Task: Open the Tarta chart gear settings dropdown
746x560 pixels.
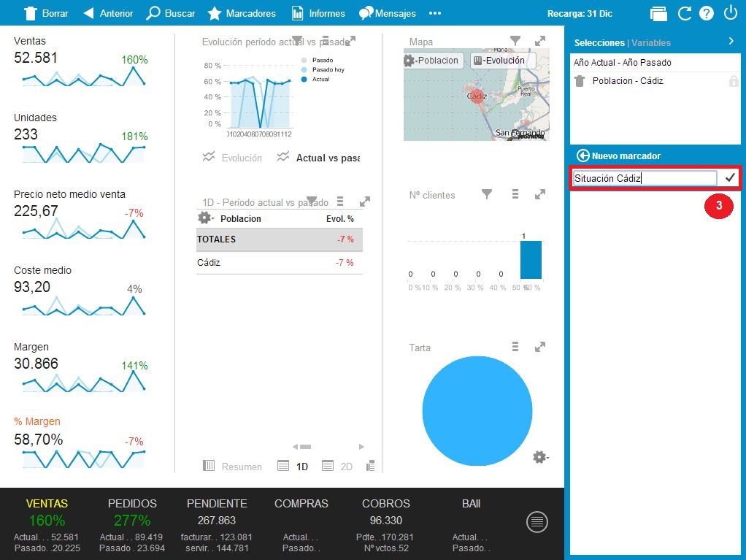Action: pyautogui.click(x=540, y=457)
